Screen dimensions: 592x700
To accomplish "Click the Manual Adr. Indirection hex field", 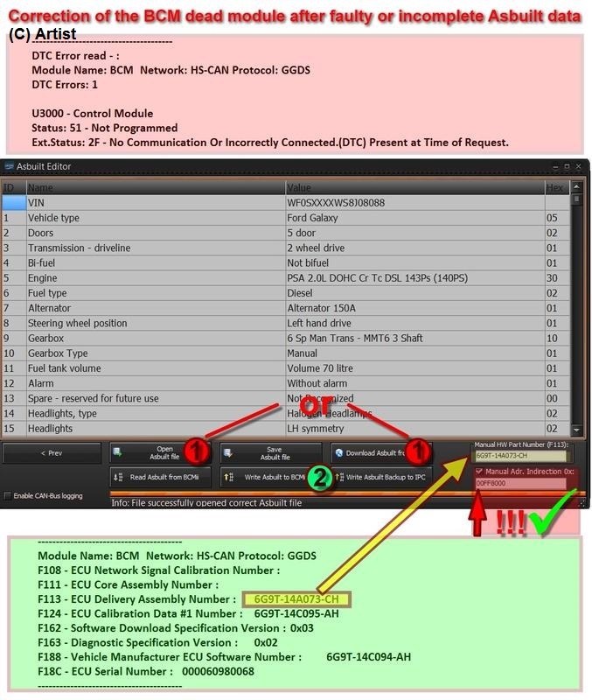I will [520, 483].
